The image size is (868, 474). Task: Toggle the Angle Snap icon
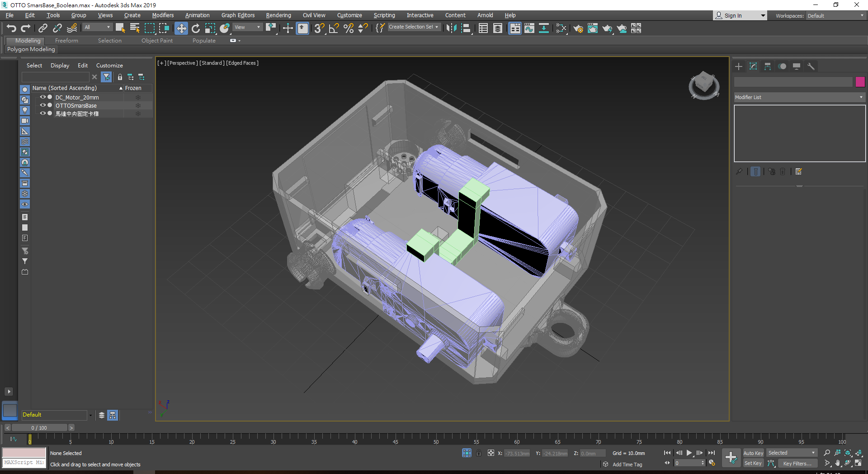(x=334, y=28)
